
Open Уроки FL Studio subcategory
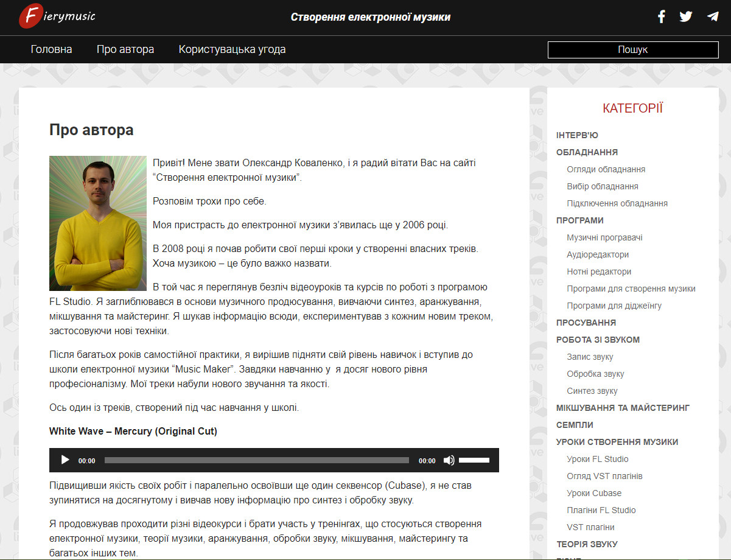click(597, 459)
